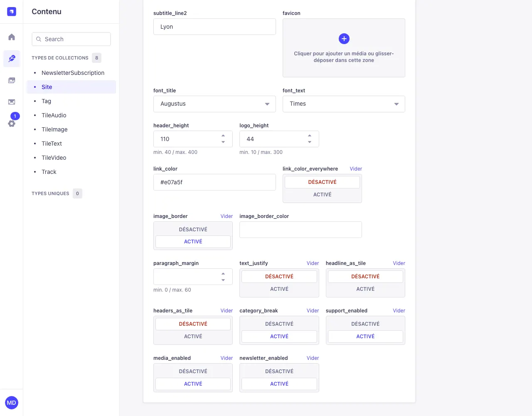Set image_border to DÉSACTIVÉ
The width and height of the screenshot is (532, 416).
[x=193, y=230]
